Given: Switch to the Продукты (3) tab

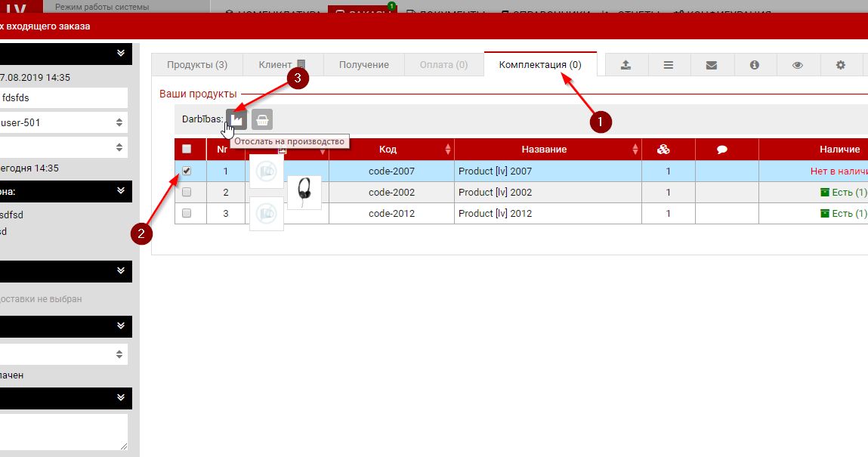Looking at the screenshot, I should point(196,65).
